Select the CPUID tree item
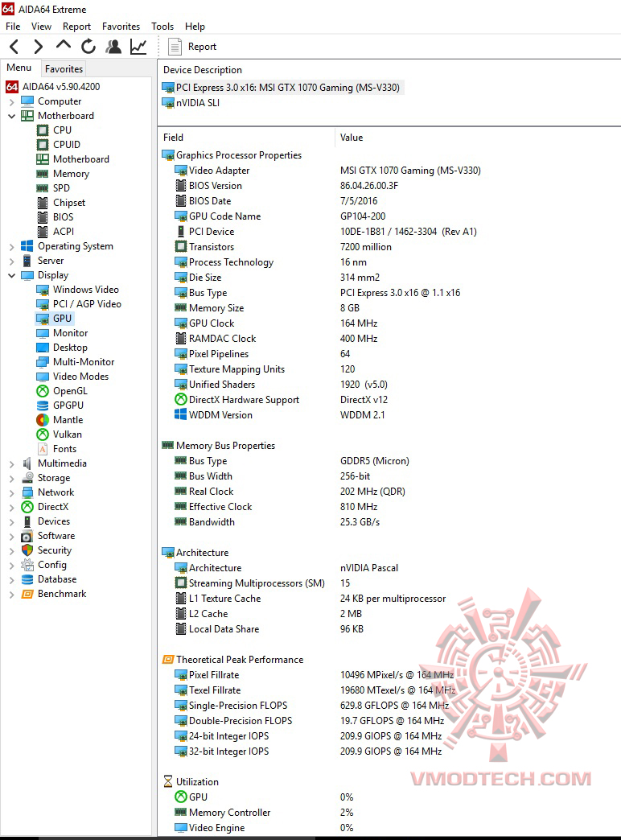 coord(59,145)
